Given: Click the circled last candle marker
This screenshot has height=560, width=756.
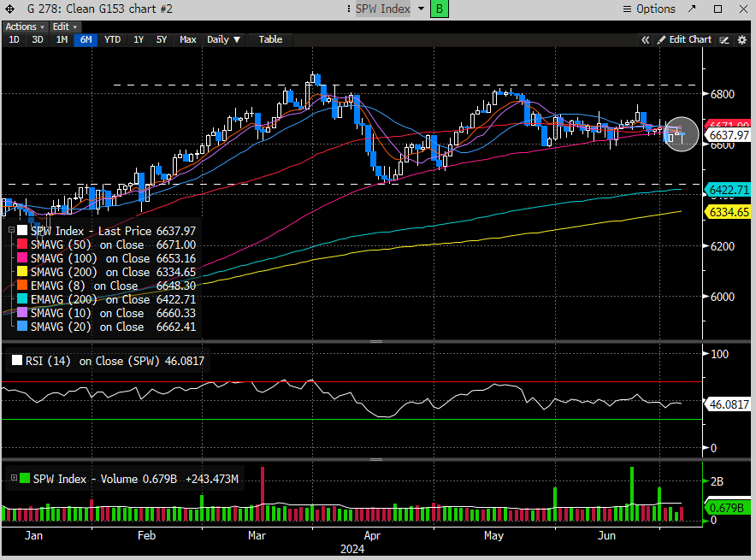Looking at the screenshot, I should tap(682, 134).
